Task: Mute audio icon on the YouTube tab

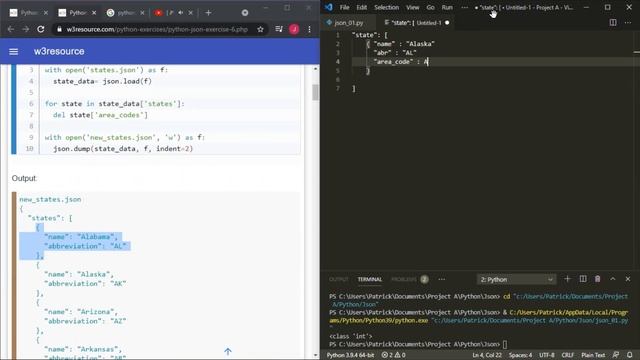Action: coord(180,13)
